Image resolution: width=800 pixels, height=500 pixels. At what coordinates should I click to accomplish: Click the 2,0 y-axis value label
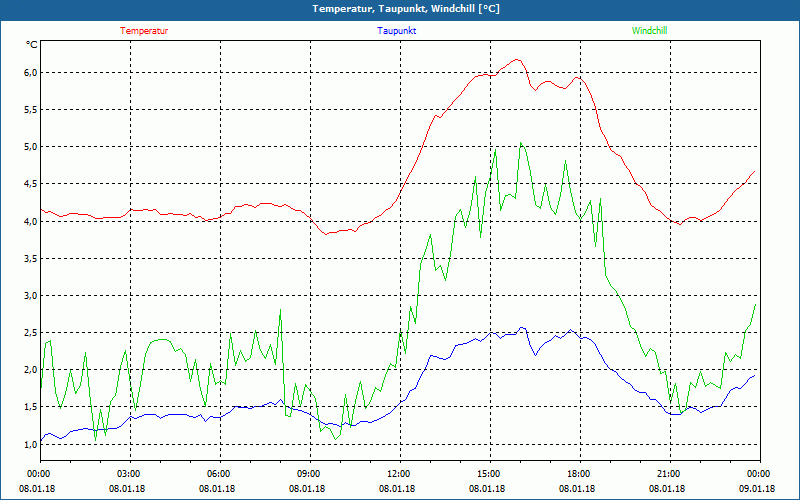pos(30,370)
